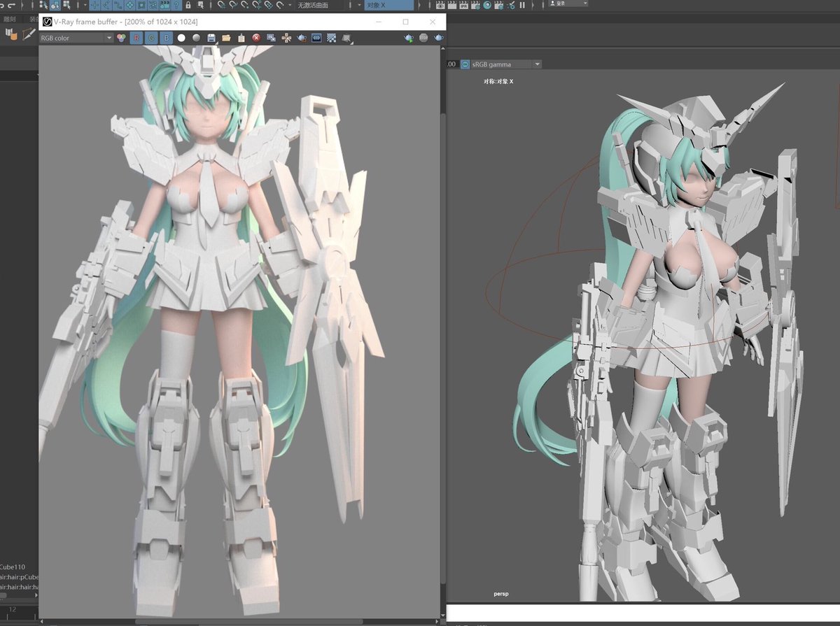
Task: Click the plus-shaped selection mask icon
Action: coord(95,5)
